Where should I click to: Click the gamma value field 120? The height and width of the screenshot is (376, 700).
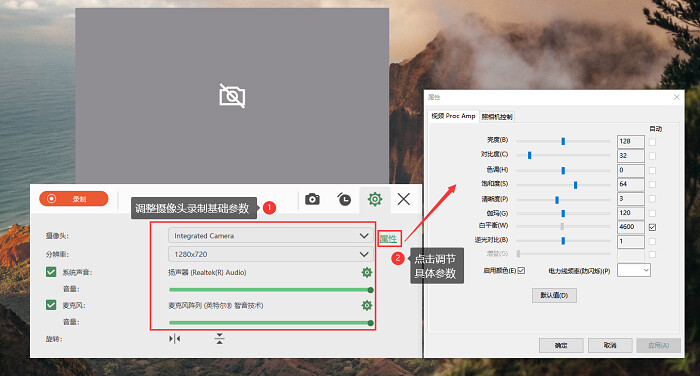tap(631, 213)
